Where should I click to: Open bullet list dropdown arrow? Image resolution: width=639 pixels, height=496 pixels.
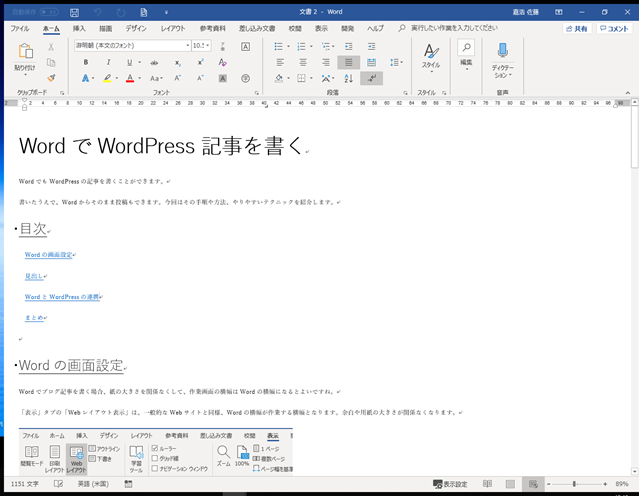click(288, 46)
